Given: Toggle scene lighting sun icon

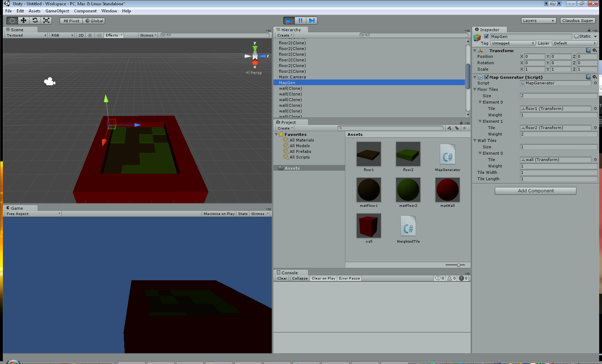Looking at the screenshot, I should tap(90, 35).
